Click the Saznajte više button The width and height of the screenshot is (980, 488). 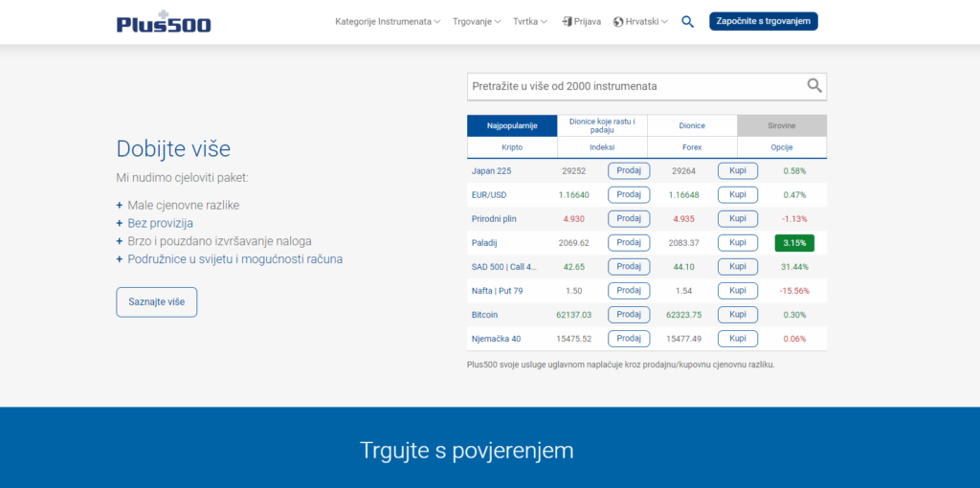156,302
